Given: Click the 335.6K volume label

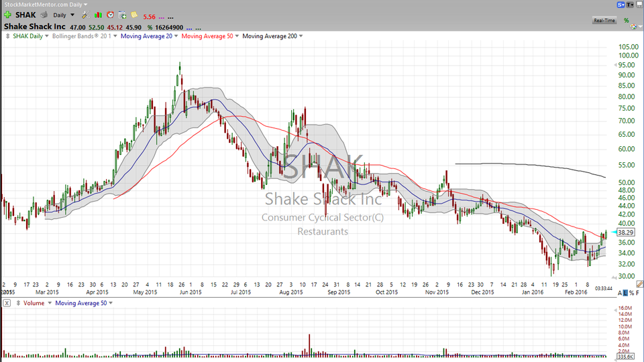Looking at the screenshot, I should 625,357.
